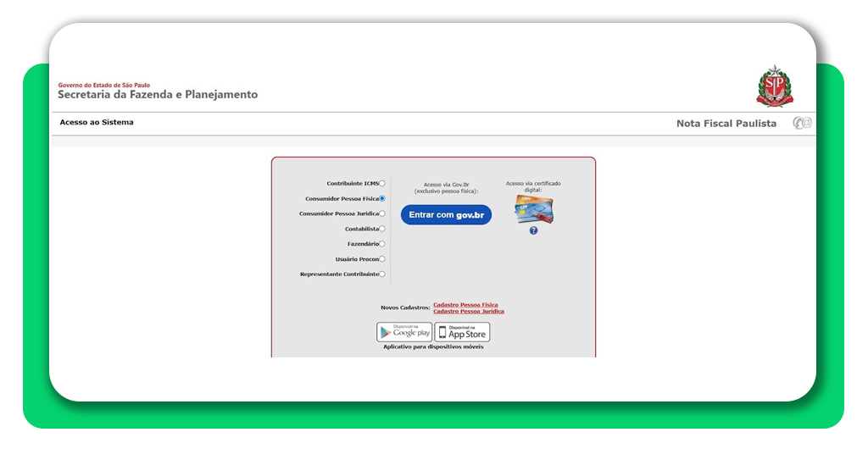Click the Google Play download badge
Screen dimensions: 868x454
pos(404,332)
